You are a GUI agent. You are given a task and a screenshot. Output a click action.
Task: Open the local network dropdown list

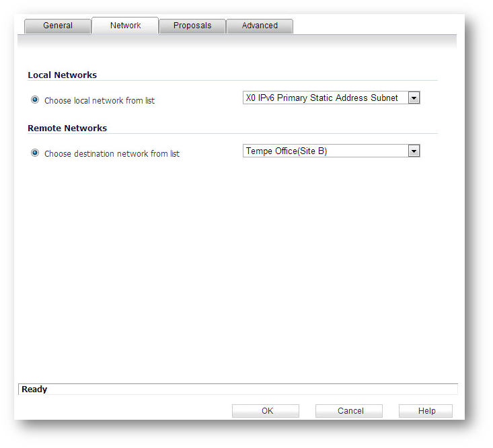click(x=332, y=98)
